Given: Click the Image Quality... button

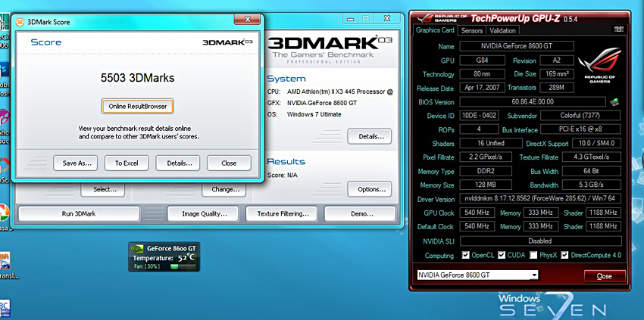Looking at the screenshot, I should pos(203,214).
